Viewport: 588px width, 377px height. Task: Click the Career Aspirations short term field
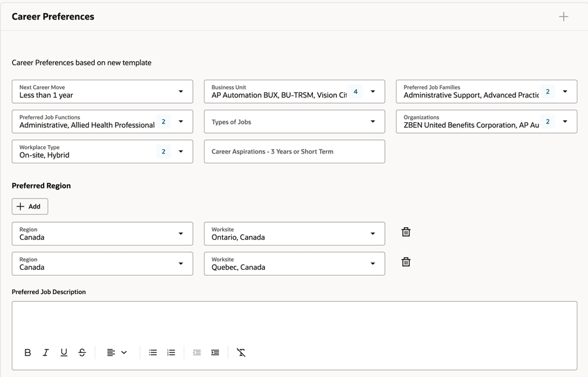295,152
